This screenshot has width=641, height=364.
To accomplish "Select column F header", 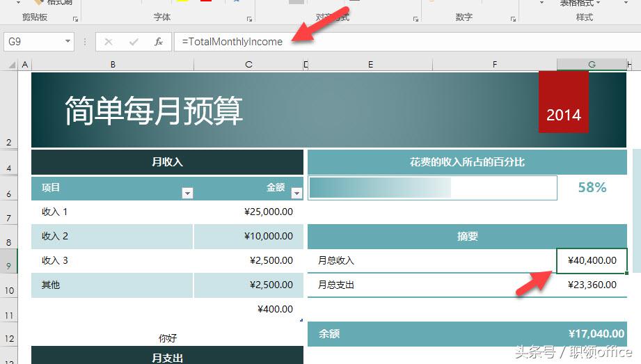I will click(x=495, y=65).
